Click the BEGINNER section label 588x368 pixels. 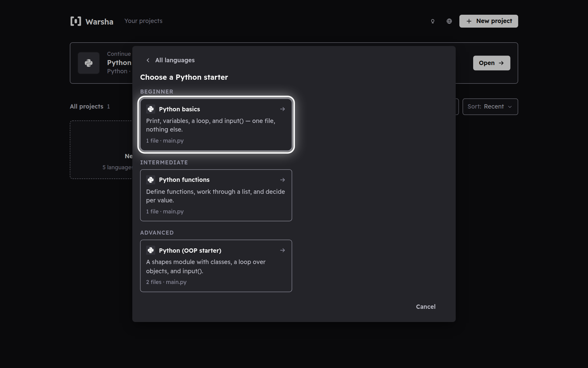click(x=156, y=92)
